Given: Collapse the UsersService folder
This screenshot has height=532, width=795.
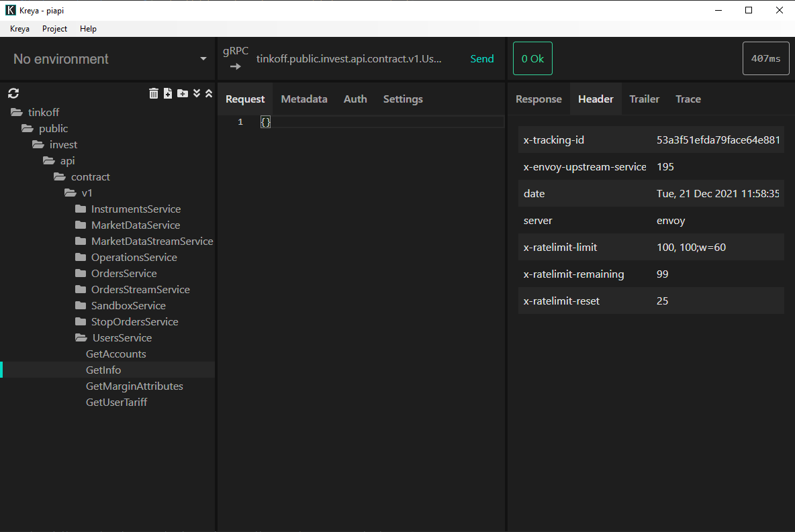Looking at the screenshot, I should [x=121, y=338].
